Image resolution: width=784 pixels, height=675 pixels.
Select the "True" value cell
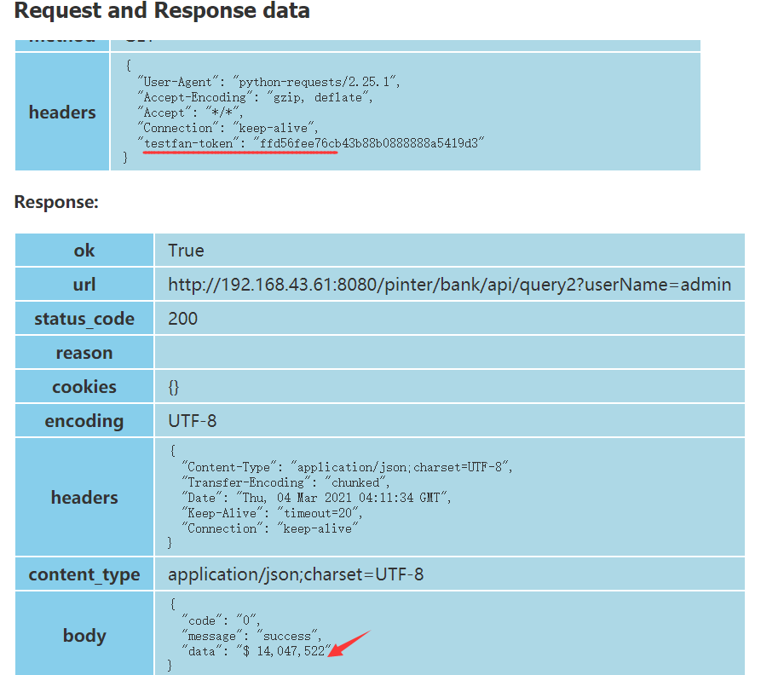click(186, 251)
